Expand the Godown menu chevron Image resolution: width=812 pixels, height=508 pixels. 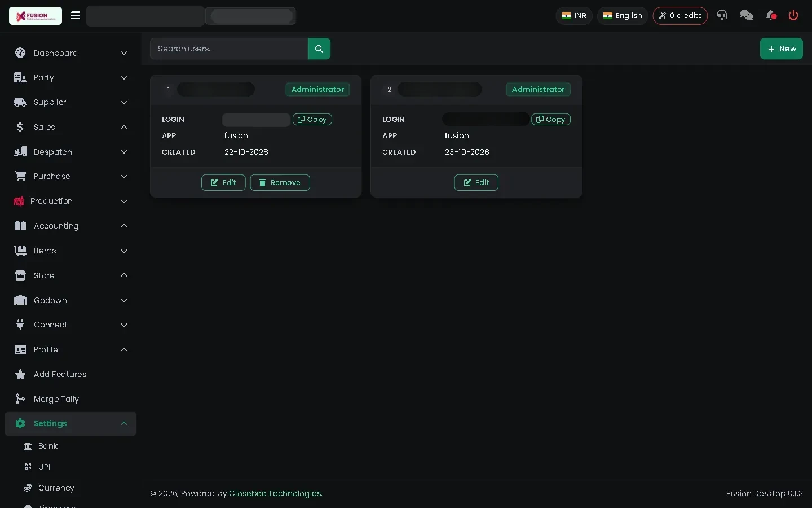124,300
